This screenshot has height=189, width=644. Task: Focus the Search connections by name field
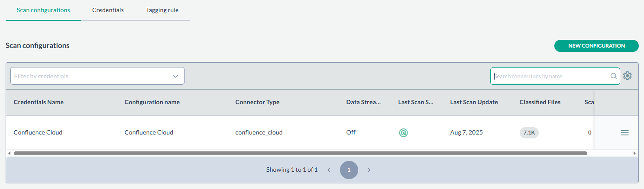(550, 76)
